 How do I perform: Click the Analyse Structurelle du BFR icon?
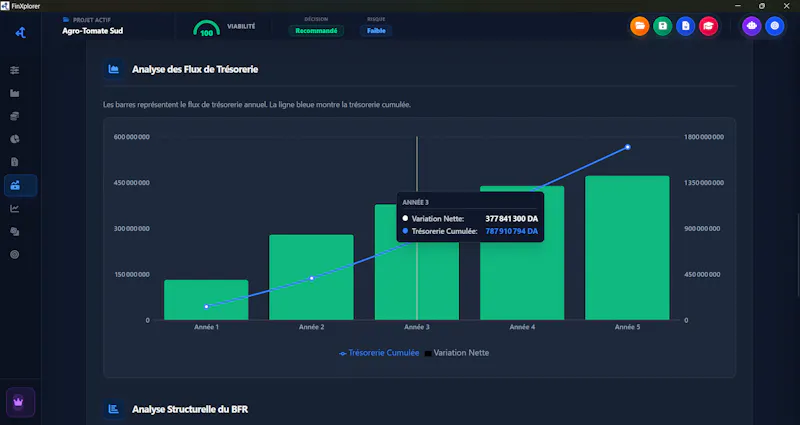point(114,409)
